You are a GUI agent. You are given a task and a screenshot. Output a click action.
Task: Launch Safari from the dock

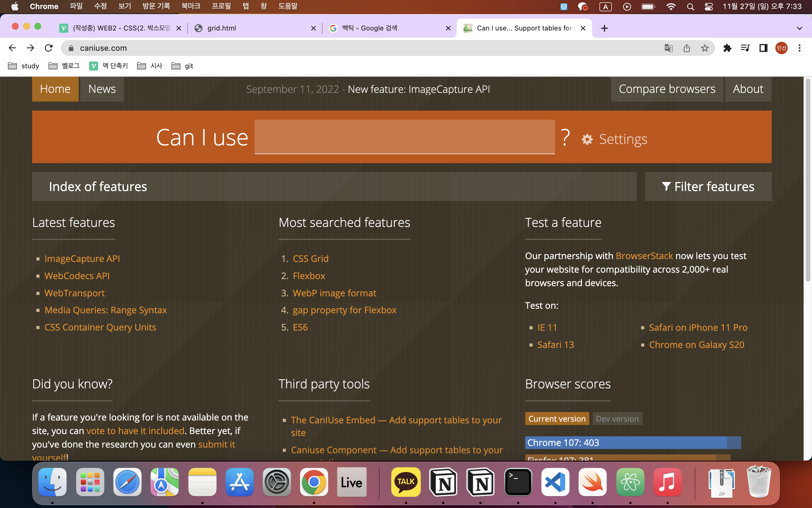(127, 482)
